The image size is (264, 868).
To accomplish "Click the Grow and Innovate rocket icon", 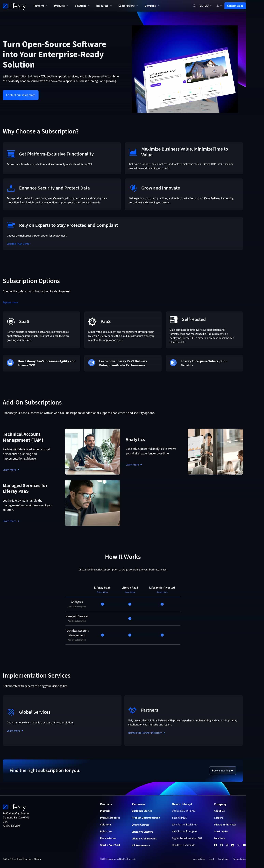I will (x=133, y=188).
